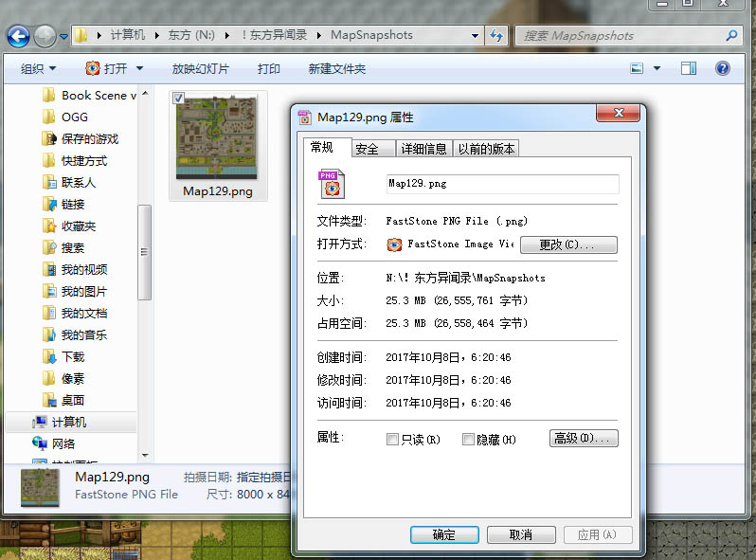Open the 联系人 folder
Viewport: 756px width, 560px height.
(x=68, y=182)
